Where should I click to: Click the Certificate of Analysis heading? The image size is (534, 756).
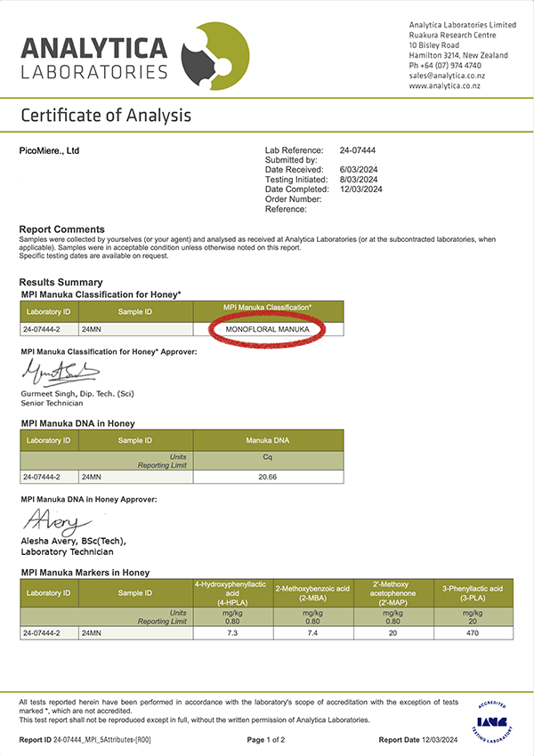point(106,116)
